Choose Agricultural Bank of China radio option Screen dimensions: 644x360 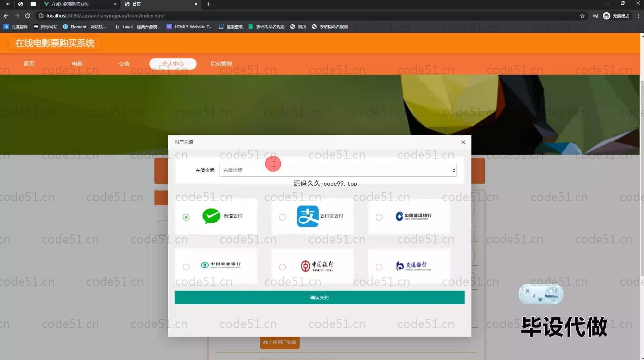(x=186, y=267)
